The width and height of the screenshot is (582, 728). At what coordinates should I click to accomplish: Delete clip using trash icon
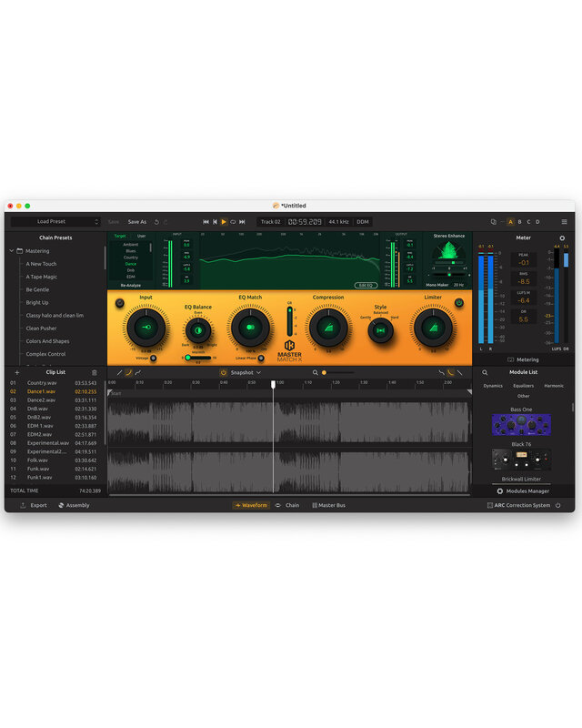coord(95,372)
